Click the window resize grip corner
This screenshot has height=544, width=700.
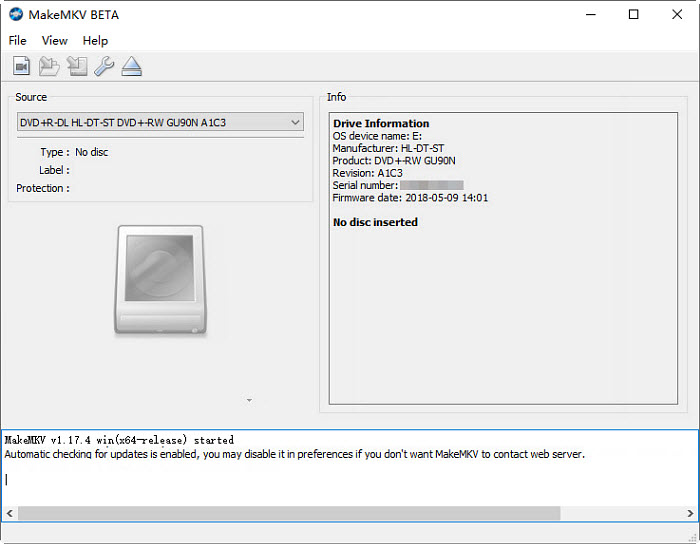coord(693,537)
